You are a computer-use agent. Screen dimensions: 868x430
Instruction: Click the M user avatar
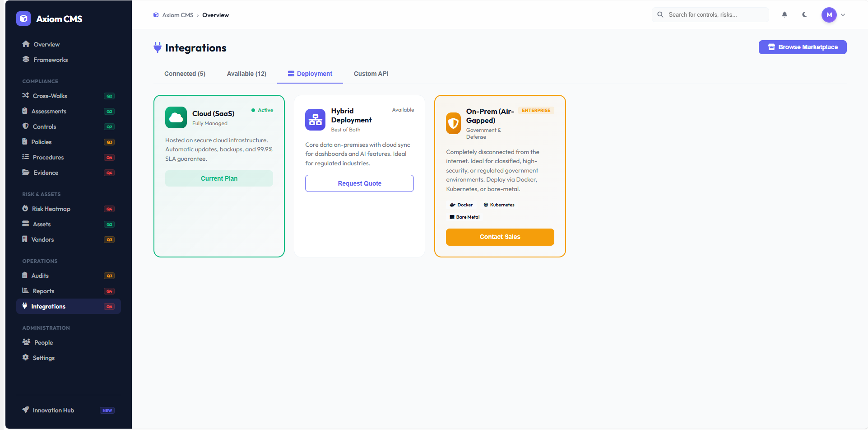pos(829,15)
